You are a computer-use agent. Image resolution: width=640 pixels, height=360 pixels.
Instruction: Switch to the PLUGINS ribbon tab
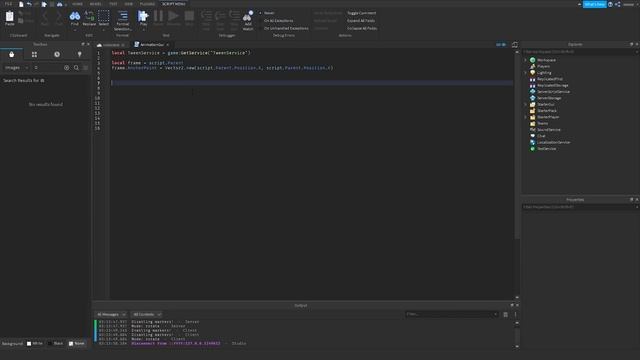tap(147, 4)
